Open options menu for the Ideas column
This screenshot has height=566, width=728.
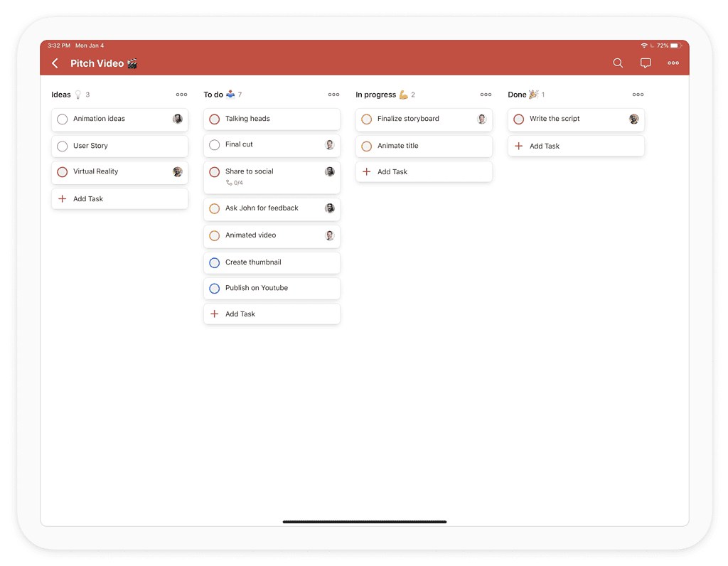[x=181, y=95]
